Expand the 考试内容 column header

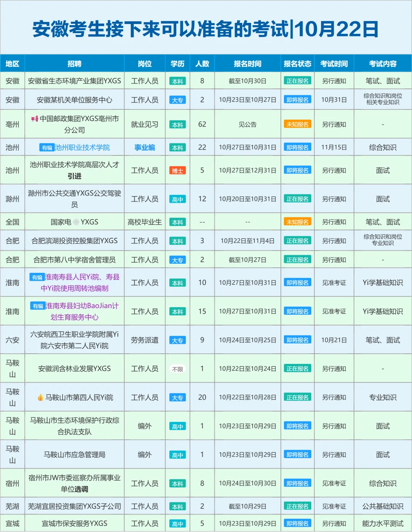[382, 64]
